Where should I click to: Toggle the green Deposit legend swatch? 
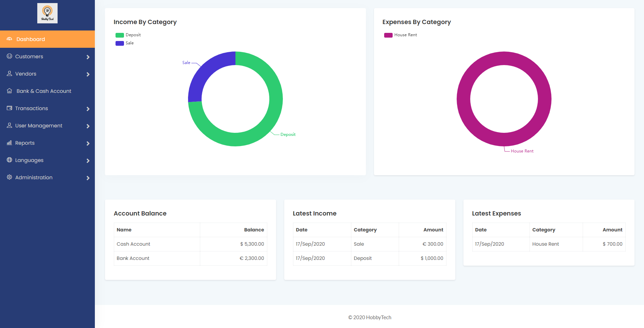120,35
